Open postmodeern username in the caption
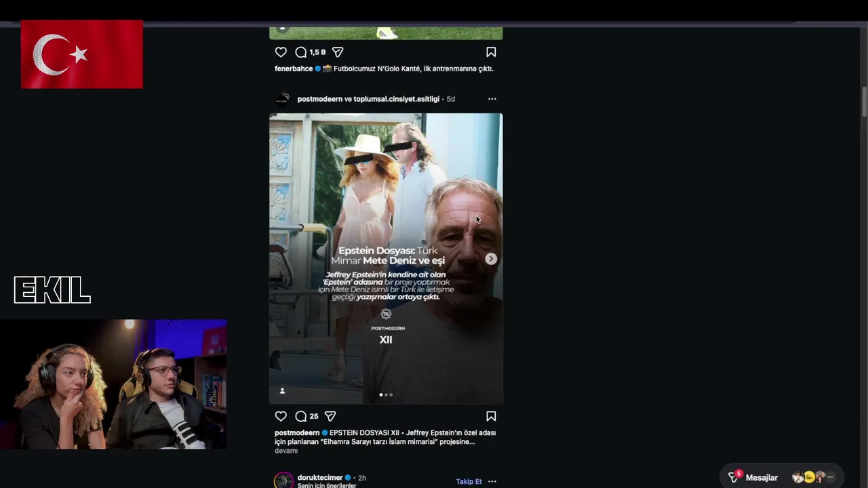Viewport: 868px width, 488px height. pyautogui.click(x=297, y=432)
